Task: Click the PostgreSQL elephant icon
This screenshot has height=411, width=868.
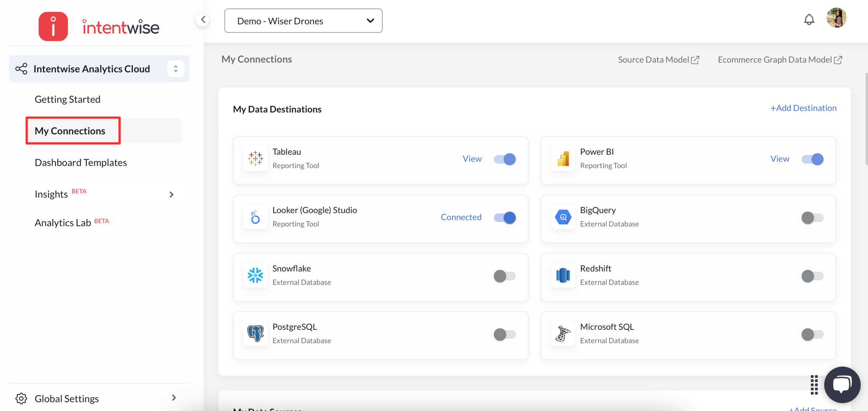Action: pyautogui.click(x=255, y=334)
